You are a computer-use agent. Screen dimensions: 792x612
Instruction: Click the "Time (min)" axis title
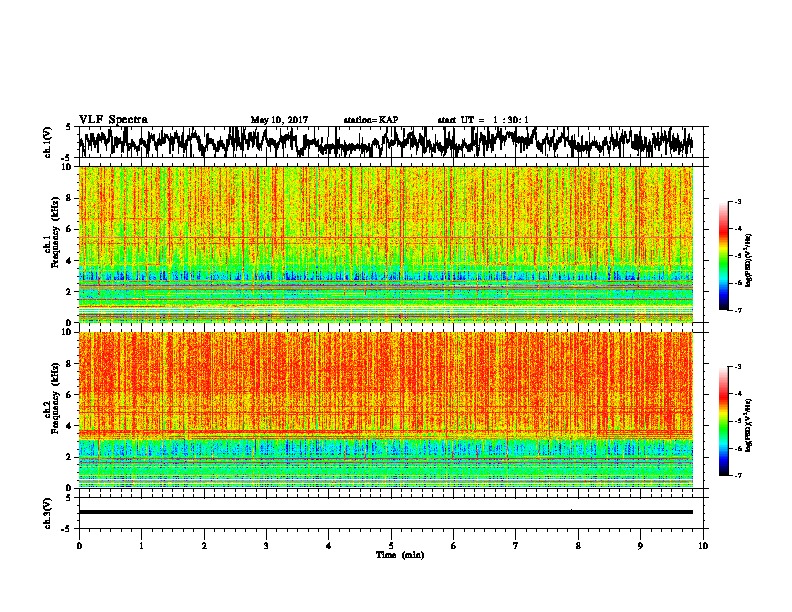pos(400,555)
